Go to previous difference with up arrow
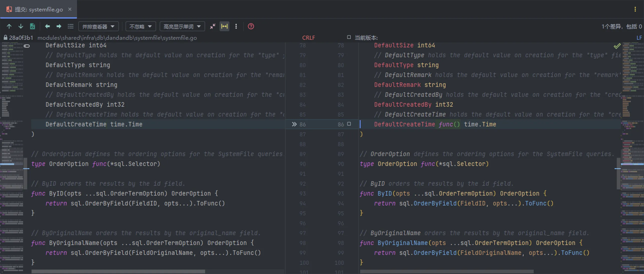 (x=9, y=26)
